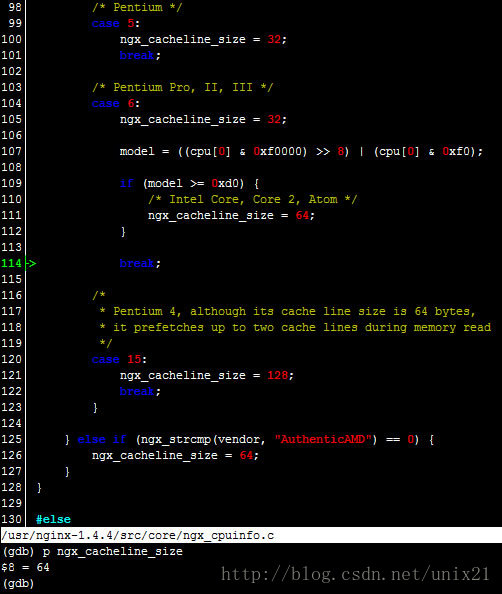
Task: Click 'ngx_cacheline_size = 32;' on line 100
Action: (203, 39)
